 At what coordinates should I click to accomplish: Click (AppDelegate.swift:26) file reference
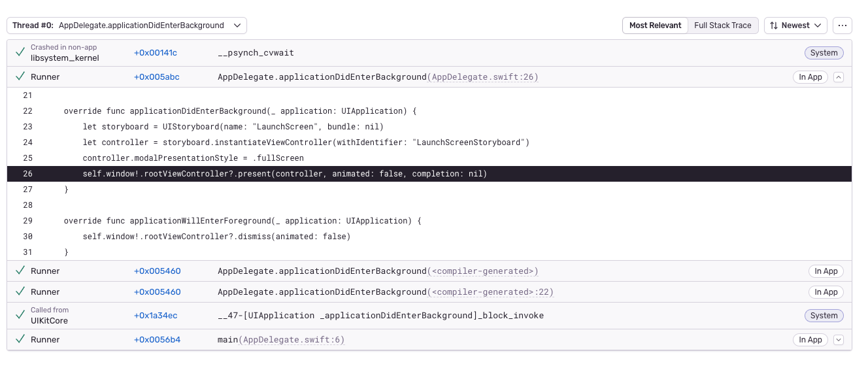coord(483,77)
